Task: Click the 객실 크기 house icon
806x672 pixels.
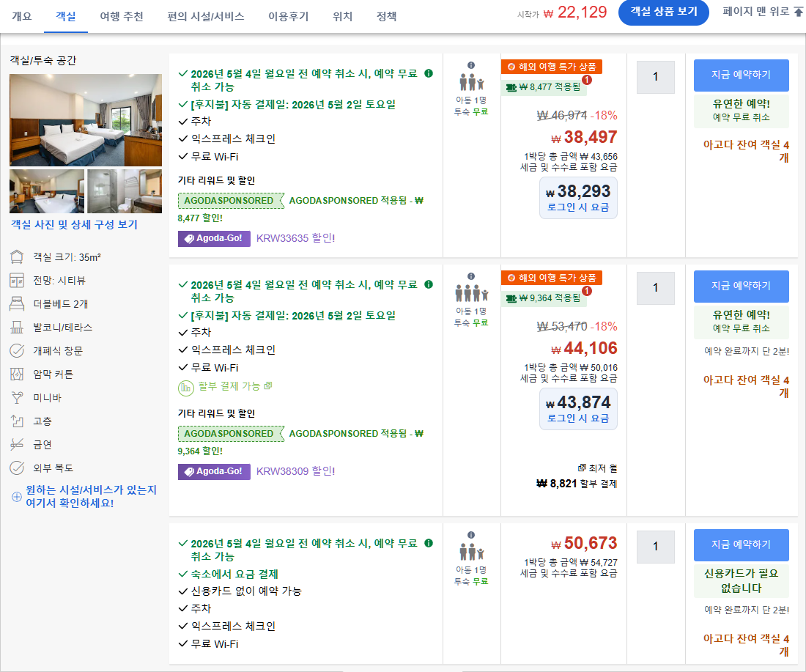Action: (17, 257)
